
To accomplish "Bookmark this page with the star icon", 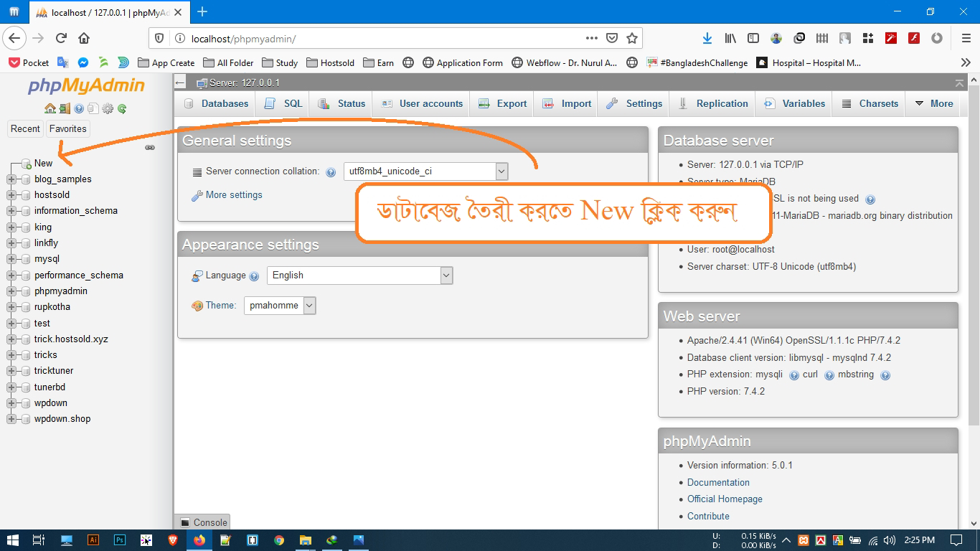I will pyautogui.click(x=632, y=39).
